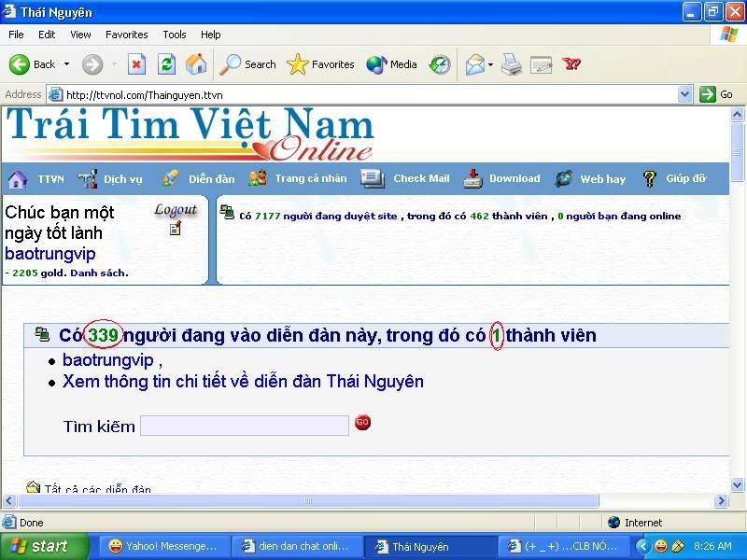Click the Back arrow button
Image resolution: width=747 pixels, height=560 pixels.
click(20, 64)
